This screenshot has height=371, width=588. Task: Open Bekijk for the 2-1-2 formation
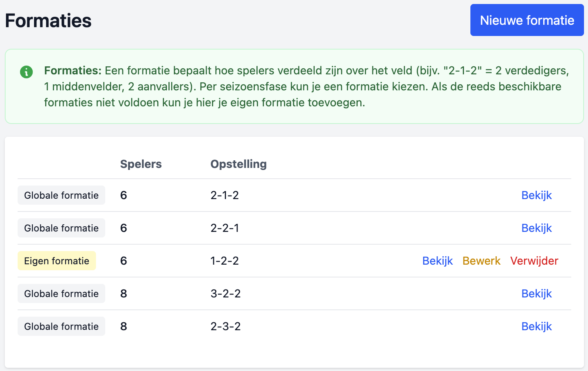[x=536, y=195]
